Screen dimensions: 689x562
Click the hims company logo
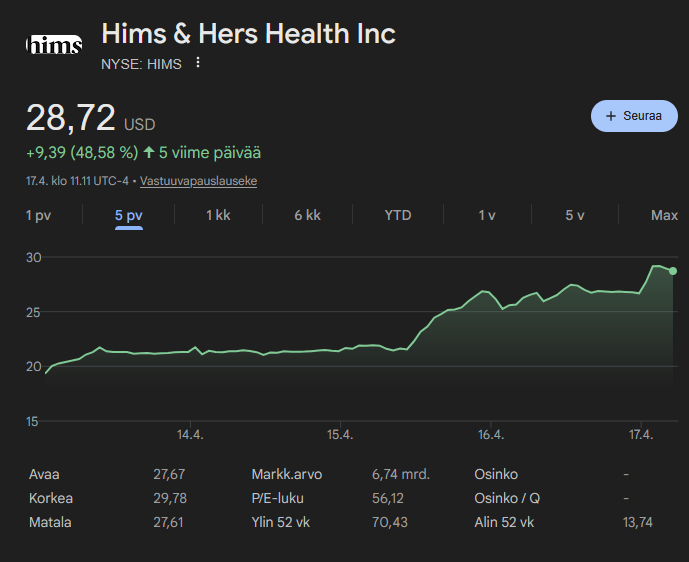point(54,44)
